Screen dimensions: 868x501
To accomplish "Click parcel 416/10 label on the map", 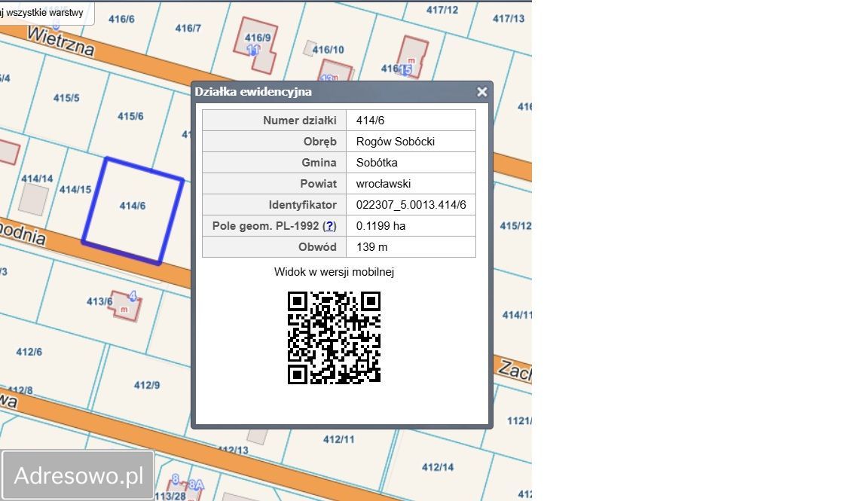I will pos(329,50).
